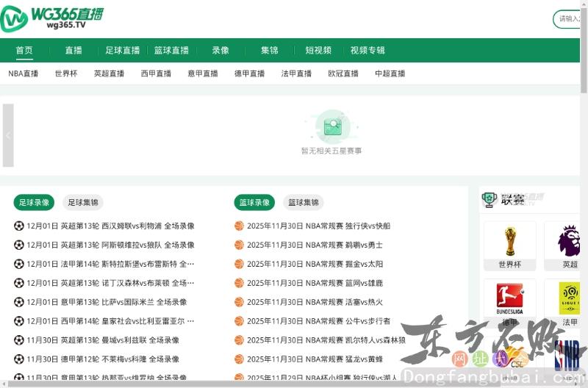Screen dimensions: 588x388
Task: Open 斯特拉斯堡vs布雷斯特 recording
Action: (111, 265)
